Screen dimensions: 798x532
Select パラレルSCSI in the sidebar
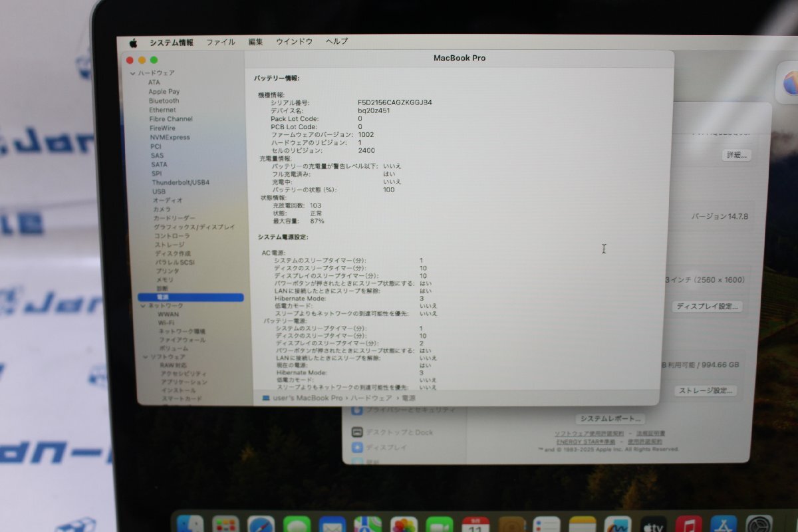point(175,262)
